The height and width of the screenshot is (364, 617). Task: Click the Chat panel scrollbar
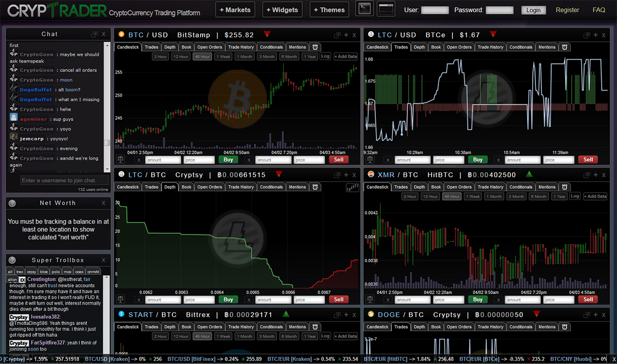107,107
